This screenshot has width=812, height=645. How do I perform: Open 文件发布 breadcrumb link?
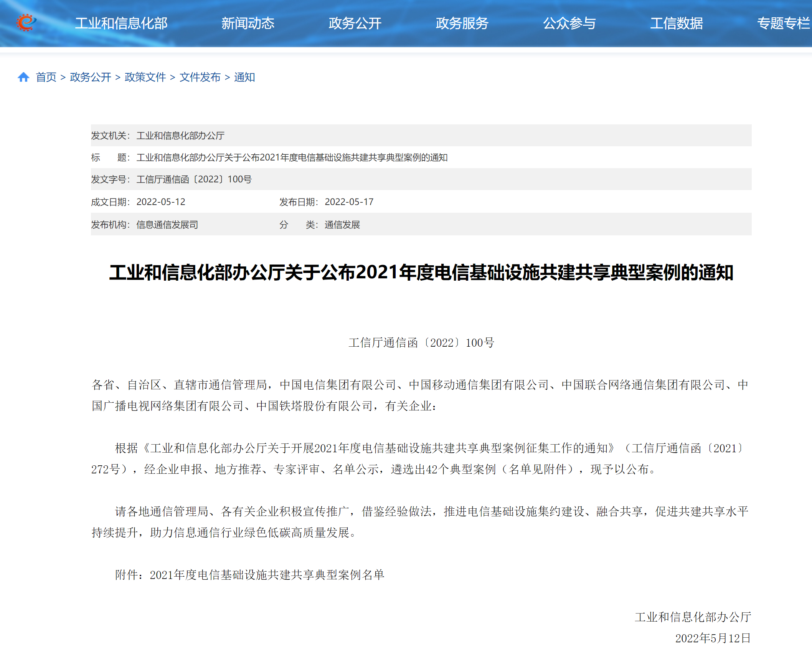coord(200,77)
